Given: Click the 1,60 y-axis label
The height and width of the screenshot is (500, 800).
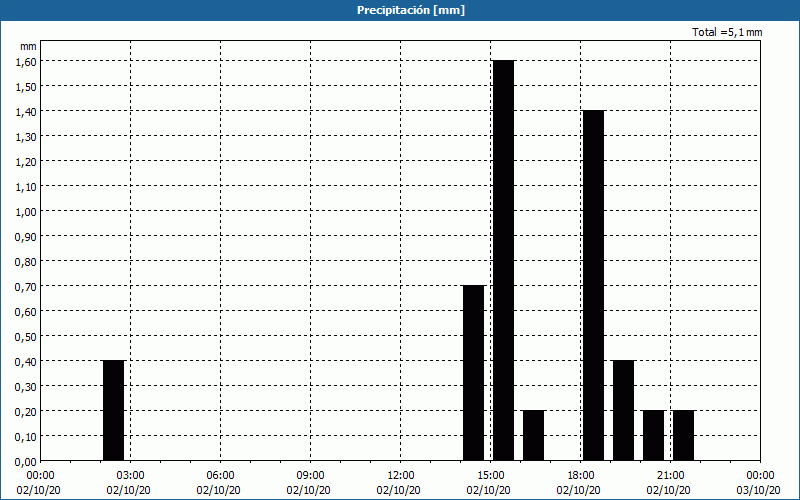Looking at the screenshot, I should [x=26, y=62].
